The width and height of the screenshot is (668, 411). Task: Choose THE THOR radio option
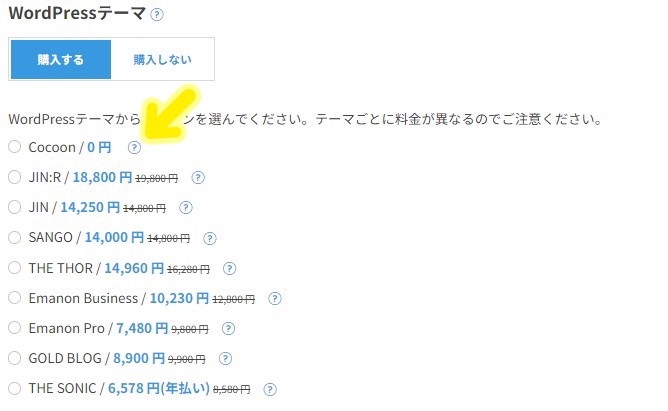[14, 267]
